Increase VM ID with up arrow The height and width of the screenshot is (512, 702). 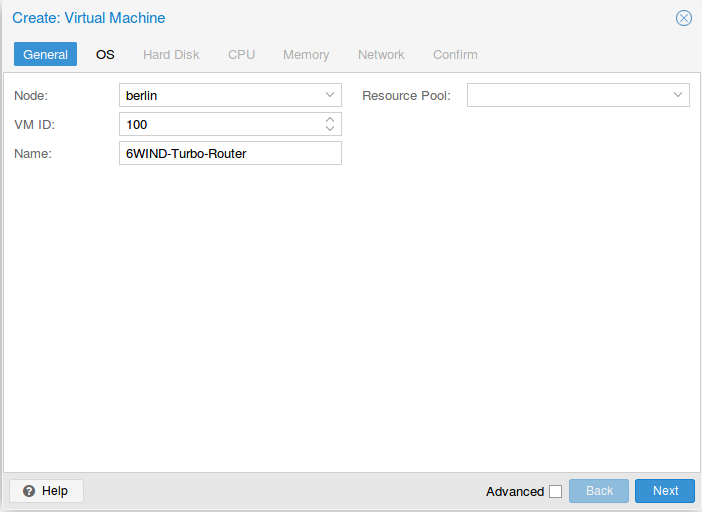click(x=330, y=119)
